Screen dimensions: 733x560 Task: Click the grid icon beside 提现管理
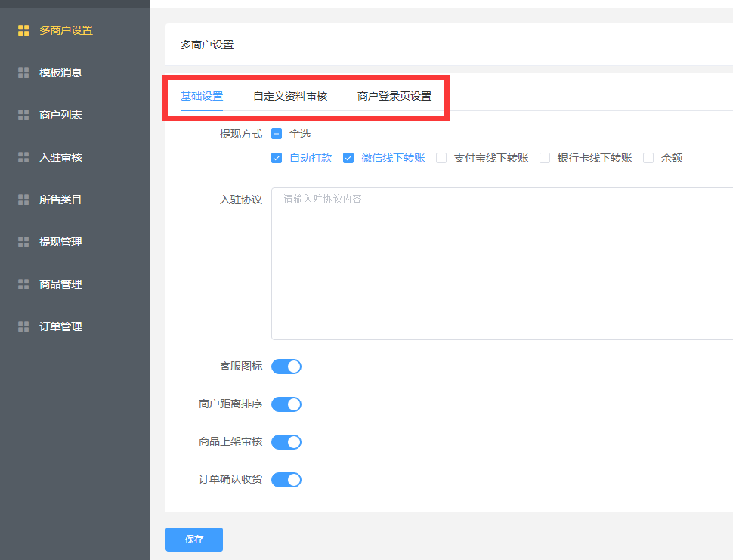(23, 242)
